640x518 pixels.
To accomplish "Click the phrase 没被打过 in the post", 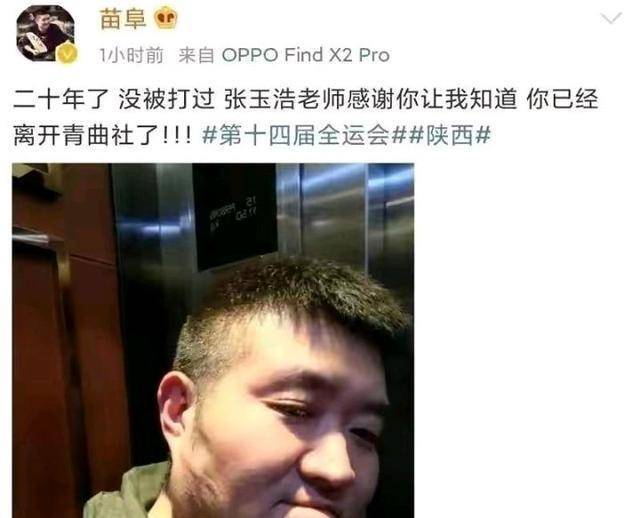I will pos(167,100).
